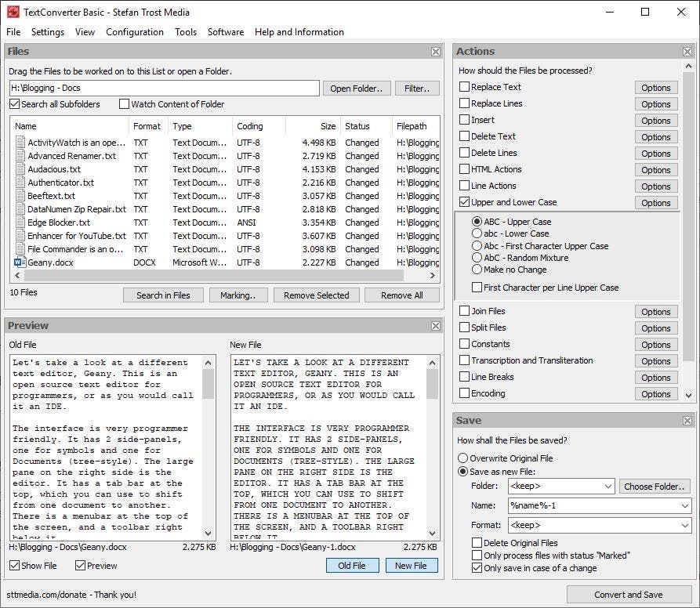Click the folder path input field
The image size is (700, 608).
pos(165,88)
